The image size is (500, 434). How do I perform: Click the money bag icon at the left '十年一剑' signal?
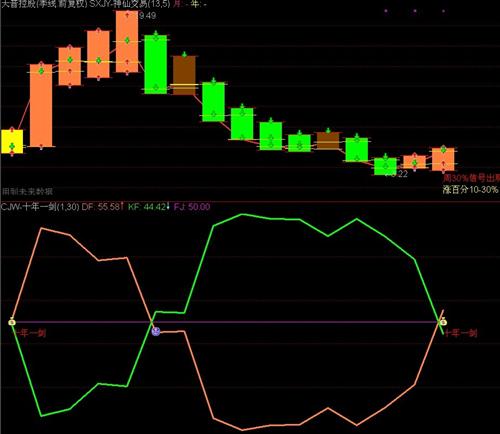pos(12,322)
